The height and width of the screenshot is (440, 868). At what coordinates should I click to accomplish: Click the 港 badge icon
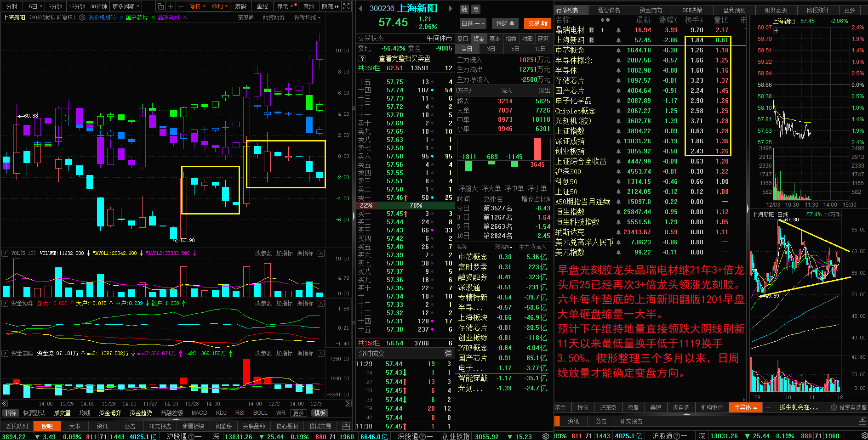pos(475,9)
